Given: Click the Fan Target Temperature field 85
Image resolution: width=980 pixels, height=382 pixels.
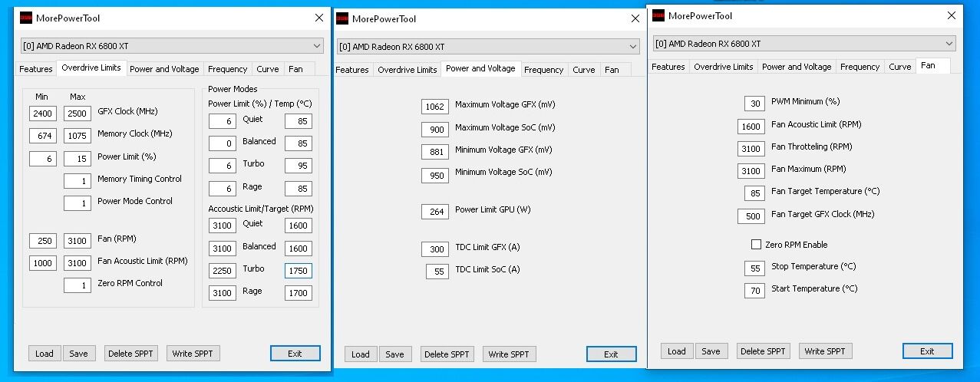Looking at the screenshot, I should click(754, 193).
